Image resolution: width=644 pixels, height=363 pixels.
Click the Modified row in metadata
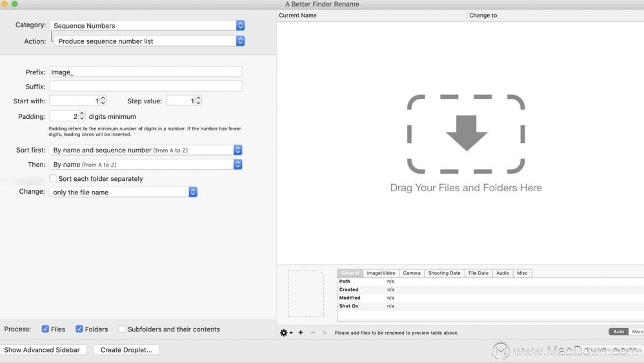491,298
